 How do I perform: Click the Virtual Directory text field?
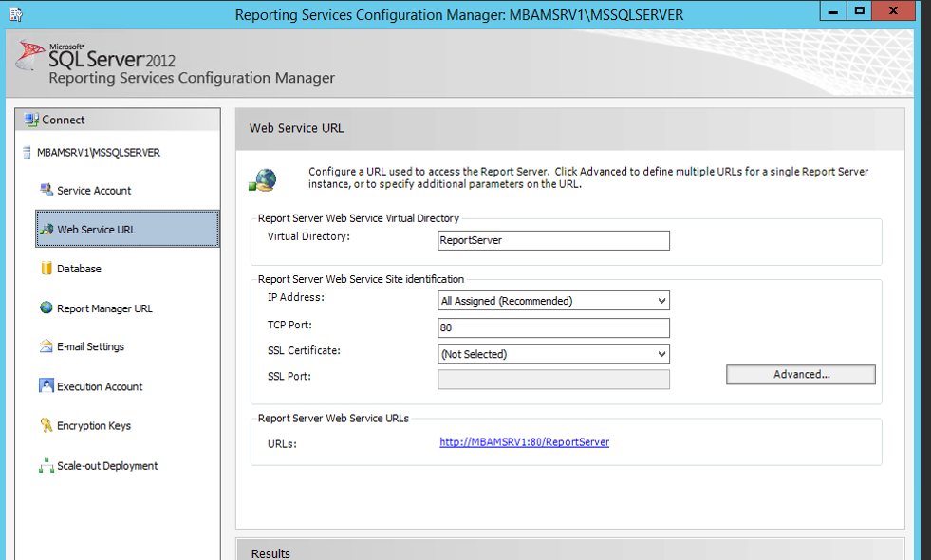[x=553, y=240]
